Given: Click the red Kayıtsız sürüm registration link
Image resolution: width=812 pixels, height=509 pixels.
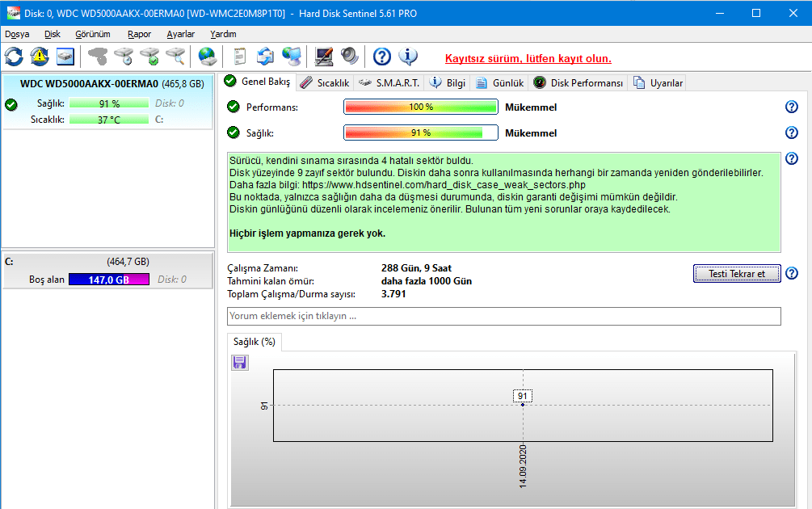Looking at the screenshot, I should [x=528, y=58].
